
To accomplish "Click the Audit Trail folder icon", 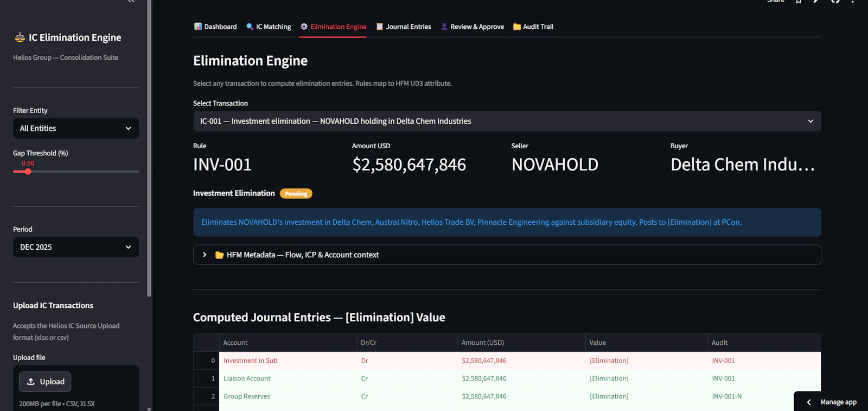I will pyautogui.click(x=517, y=27).
